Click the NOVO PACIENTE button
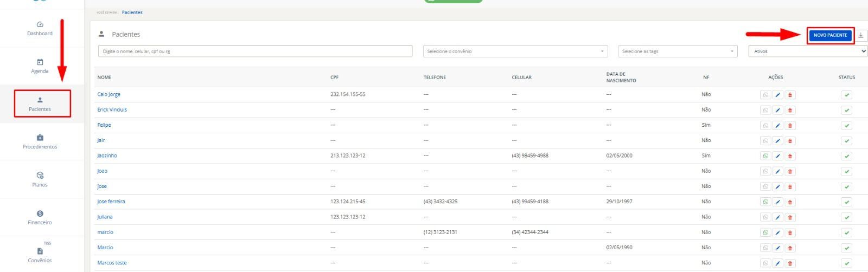 830,35
